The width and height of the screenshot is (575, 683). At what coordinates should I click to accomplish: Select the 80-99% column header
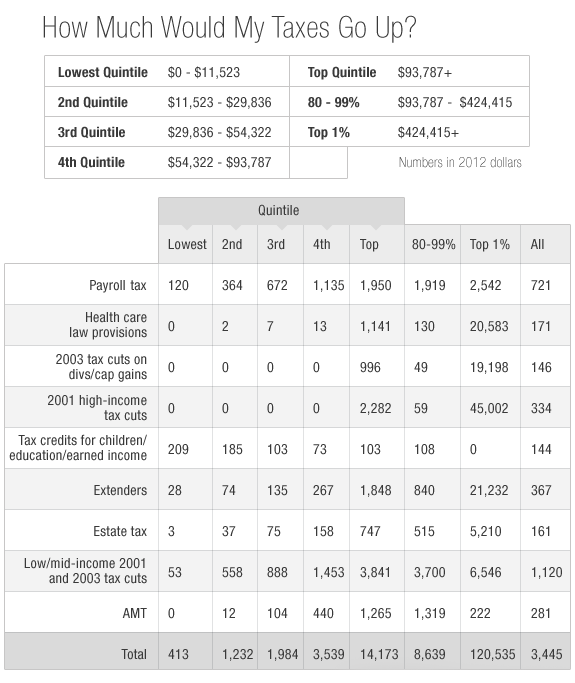click(x=433, y=244)
